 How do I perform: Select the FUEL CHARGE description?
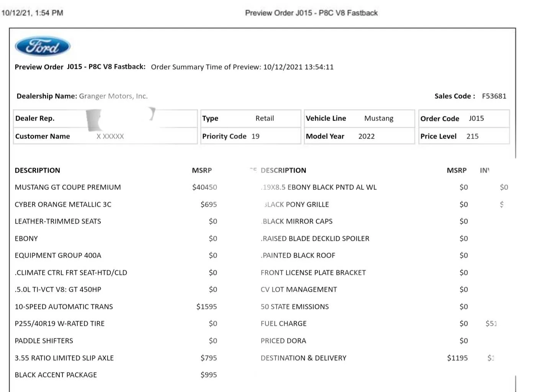point(283,323)
